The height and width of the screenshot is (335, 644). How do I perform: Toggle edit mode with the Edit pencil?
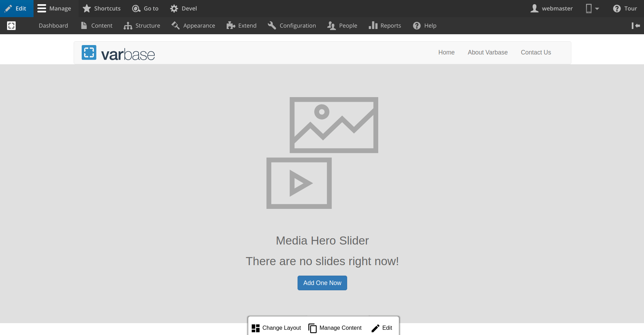tap(8, 8)
